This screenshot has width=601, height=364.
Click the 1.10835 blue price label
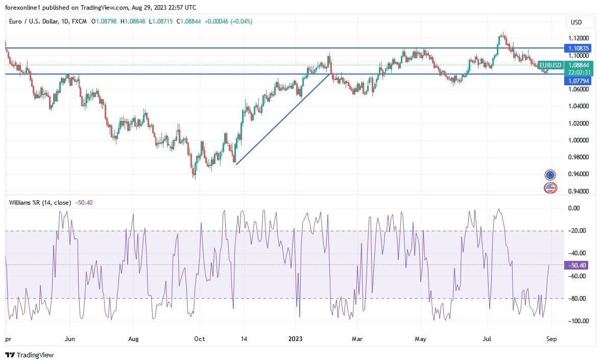[x=579, y=48]
